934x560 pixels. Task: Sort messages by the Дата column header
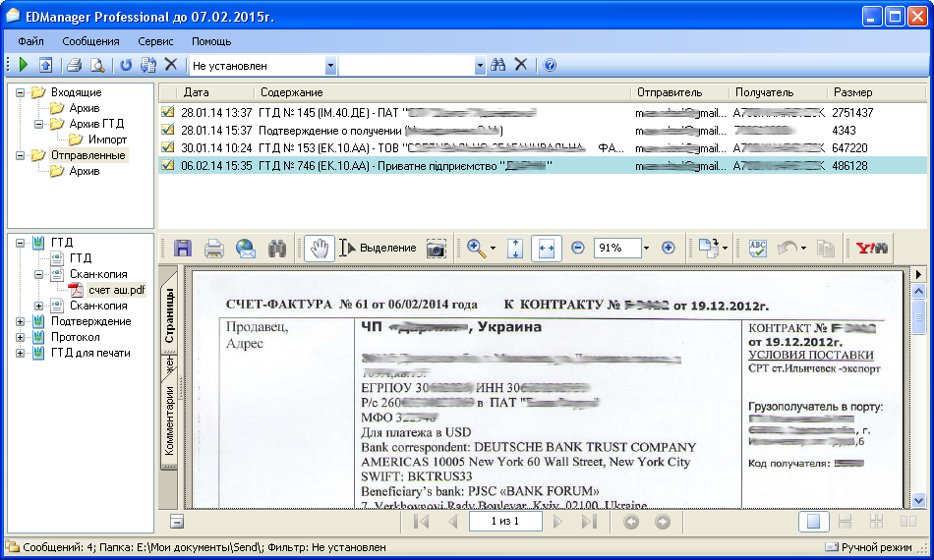pos(215,92)
